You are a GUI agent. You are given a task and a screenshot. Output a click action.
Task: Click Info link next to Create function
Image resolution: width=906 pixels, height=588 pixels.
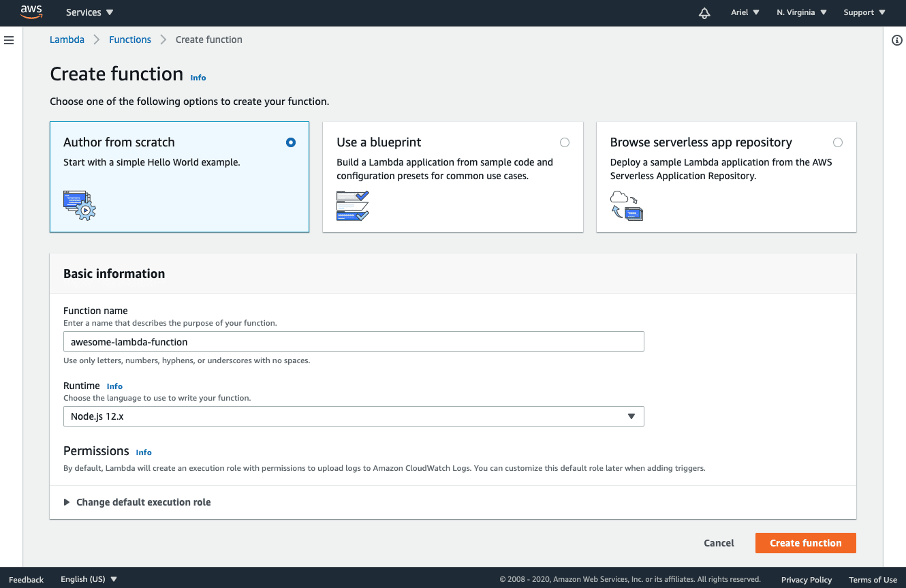198,78
